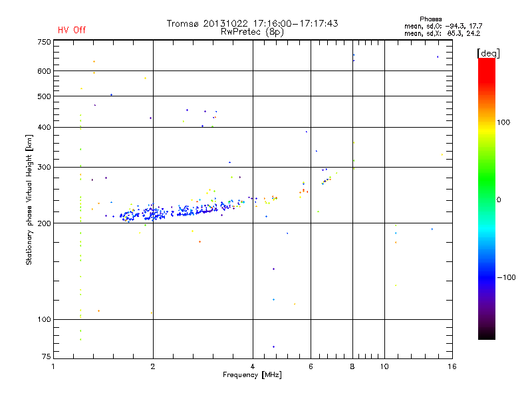Viewport: 532px width, 399px height.
Task: Click the red "HV Off" label
Action: (x=72, y=30)
